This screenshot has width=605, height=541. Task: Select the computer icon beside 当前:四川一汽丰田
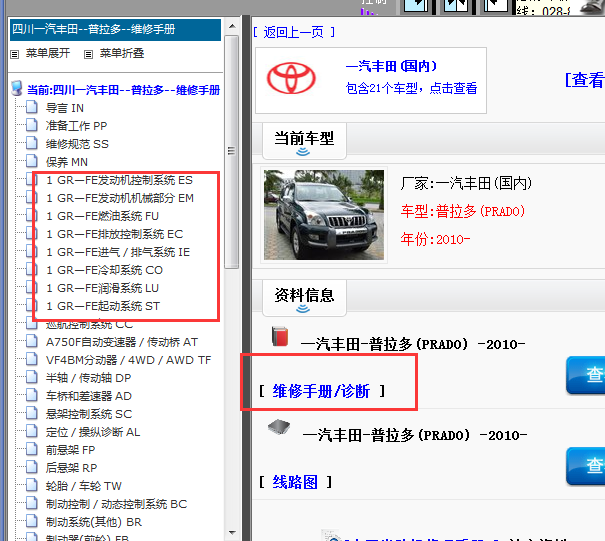[x=17, y=88]
